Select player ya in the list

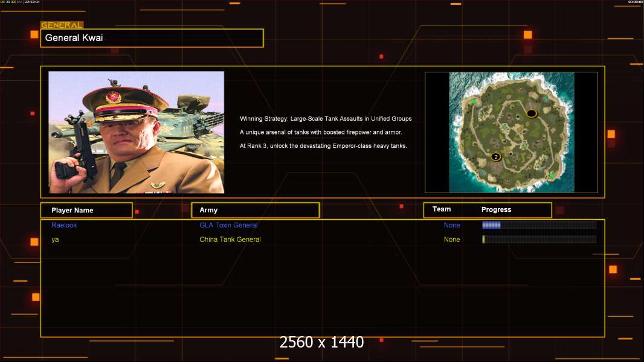coord(55,240)
